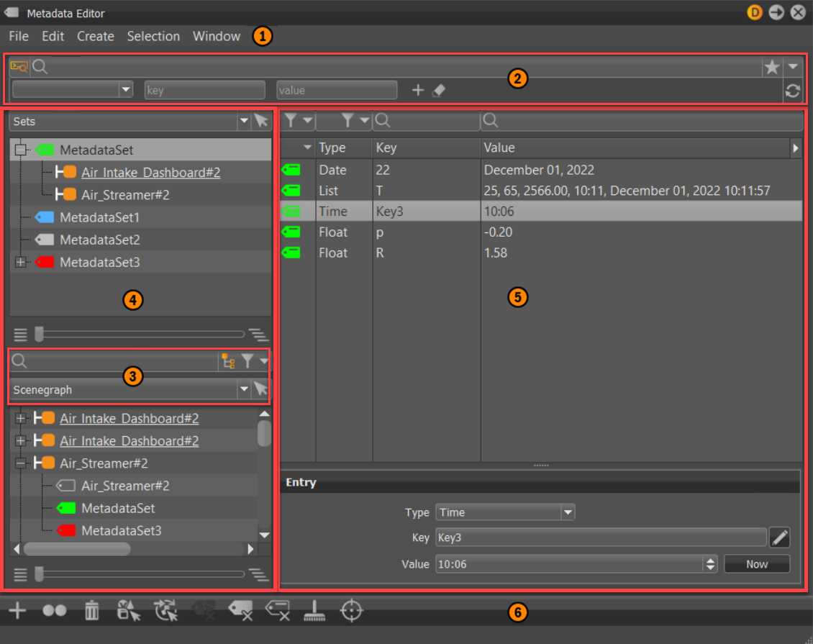Open the Scenegraph combo box
Image resolution: width=813 pixels, height=644 pixels.
point(130,389)
